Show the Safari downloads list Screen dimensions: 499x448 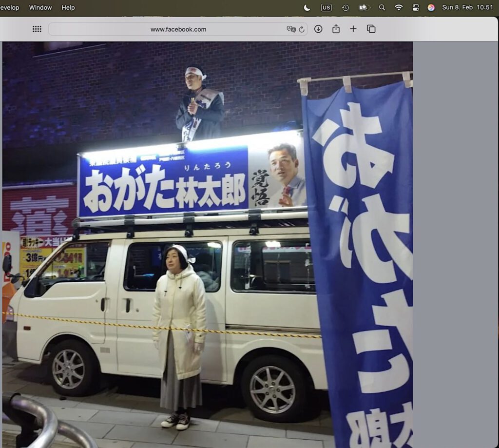point(318,29)
